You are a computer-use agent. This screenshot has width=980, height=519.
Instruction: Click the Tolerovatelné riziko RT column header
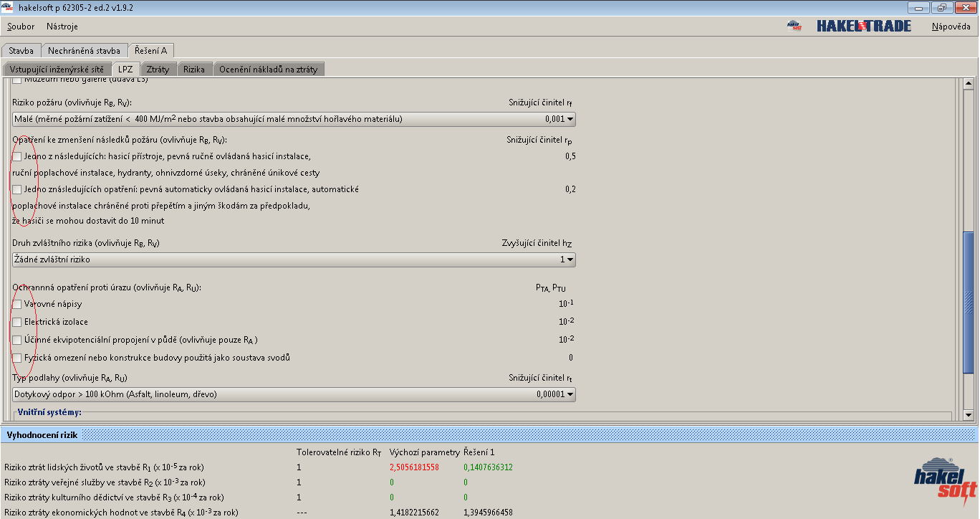coord(339,452)
